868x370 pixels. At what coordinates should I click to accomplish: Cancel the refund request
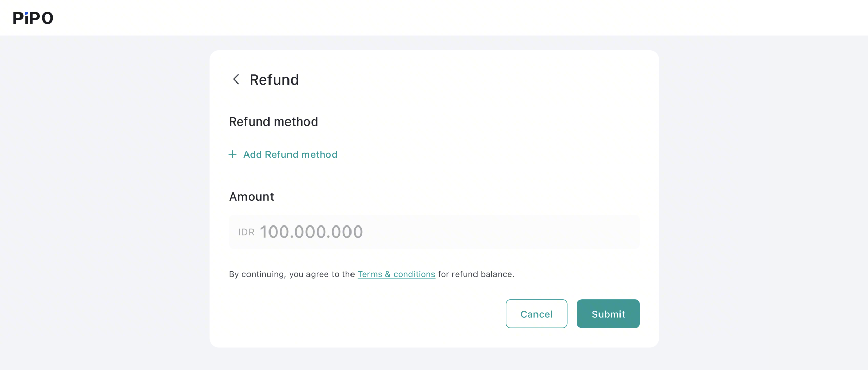click(x=536, y=314)
